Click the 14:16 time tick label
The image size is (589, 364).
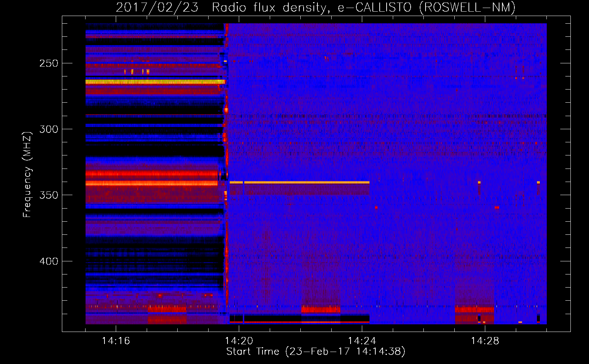pyautogui.click(x=116, y=341)
